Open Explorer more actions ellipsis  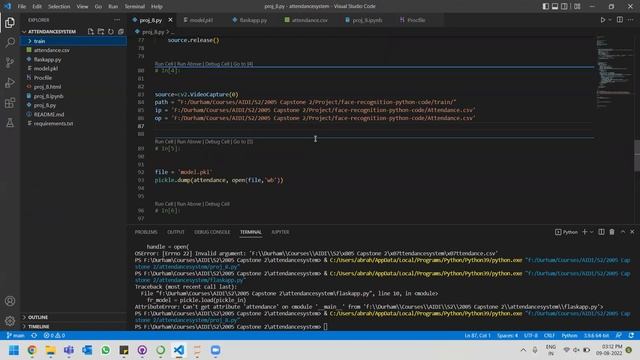pos(117,20)
